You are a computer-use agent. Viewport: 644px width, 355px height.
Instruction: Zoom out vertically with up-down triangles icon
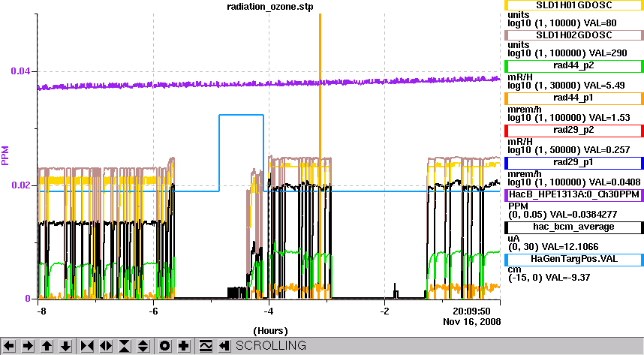coord(143,346)
